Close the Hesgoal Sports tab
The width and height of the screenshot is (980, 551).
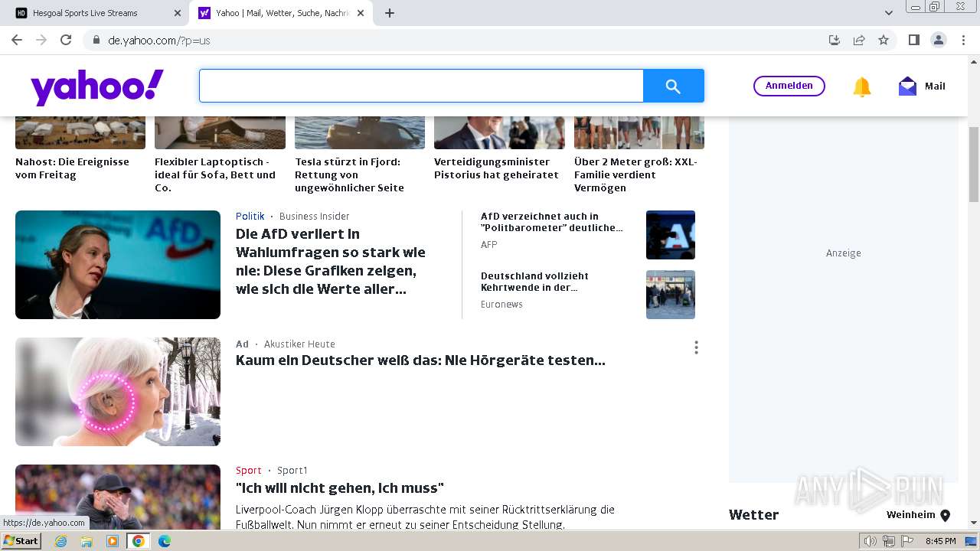click(178, 13)
